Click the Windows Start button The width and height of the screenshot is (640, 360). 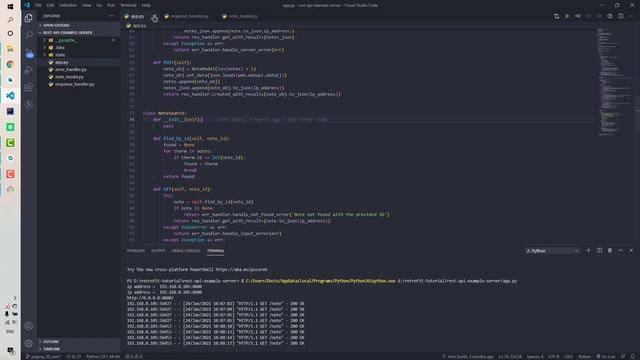coord(10,6)
